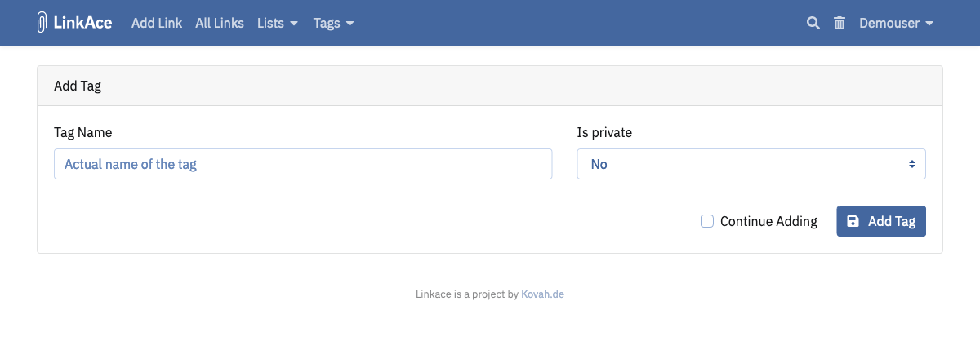980x341 pixels.
Task: Click the LinkAce paperclip logo icon
Action: click(42, 23)
